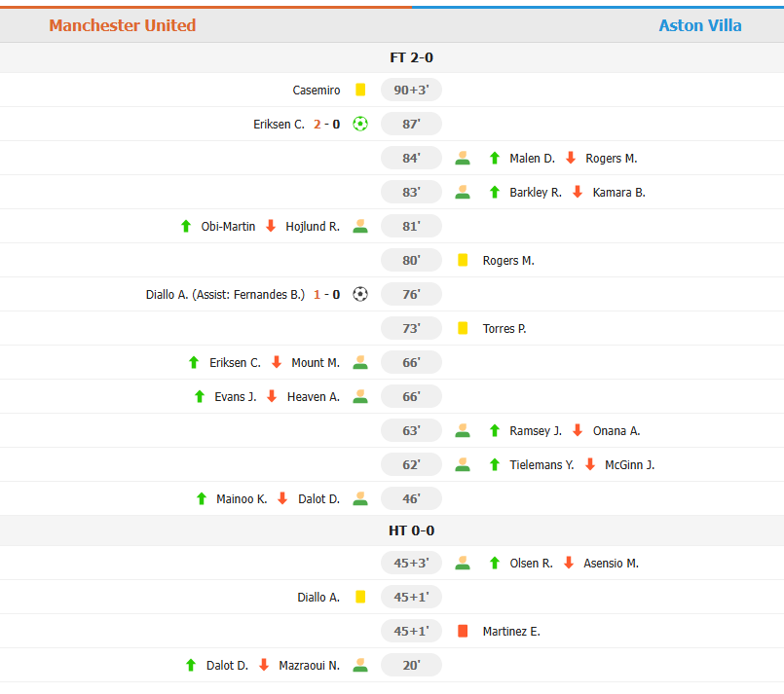The height and width of the screenshot is (694, 784).
Task: Click green sub-in arrow beside Malen D.
Action: (x=494, y=158)
